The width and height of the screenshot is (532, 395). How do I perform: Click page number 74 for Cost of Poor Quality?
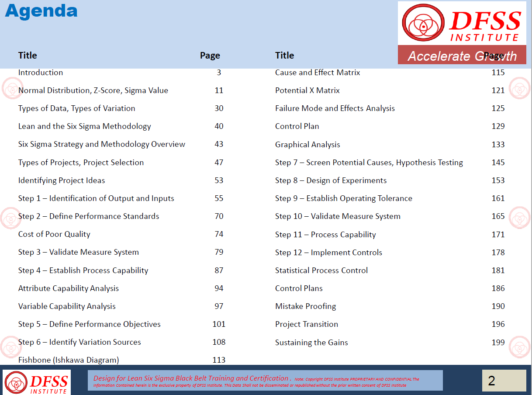(219, 234)
